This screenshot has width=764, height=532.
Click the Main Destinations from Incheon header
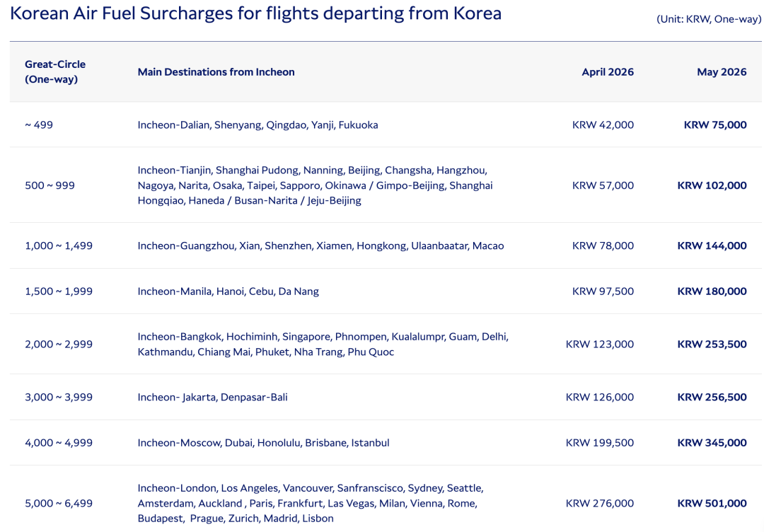point(216,72)
